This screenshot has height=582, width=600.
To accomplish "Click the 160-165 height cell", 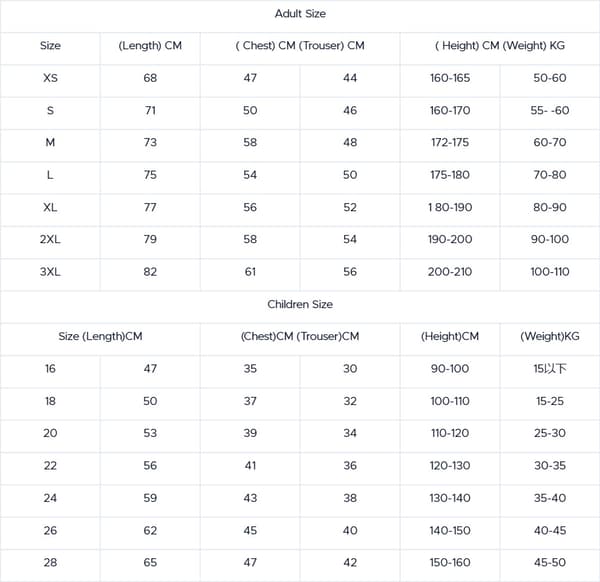I will (450, 78).
